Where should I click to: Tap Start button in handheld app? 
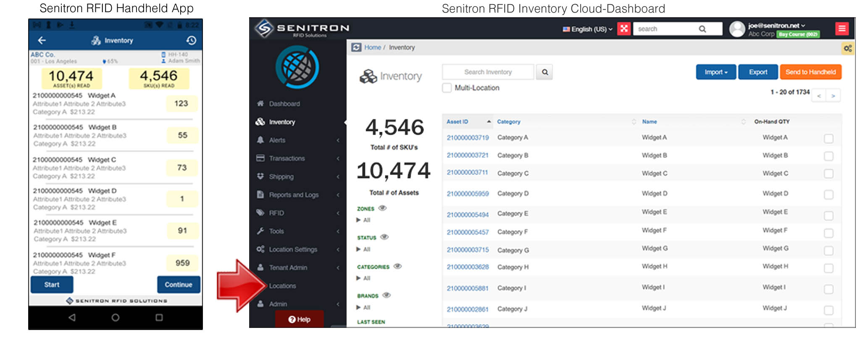click(52, 285)
